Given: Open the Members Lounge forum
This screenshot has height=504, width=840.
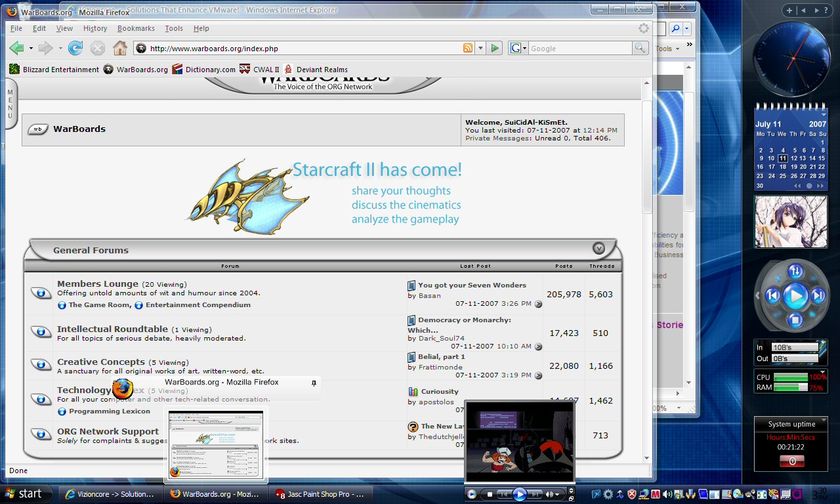Looking at the screenshot, I should tap(98, 283).
